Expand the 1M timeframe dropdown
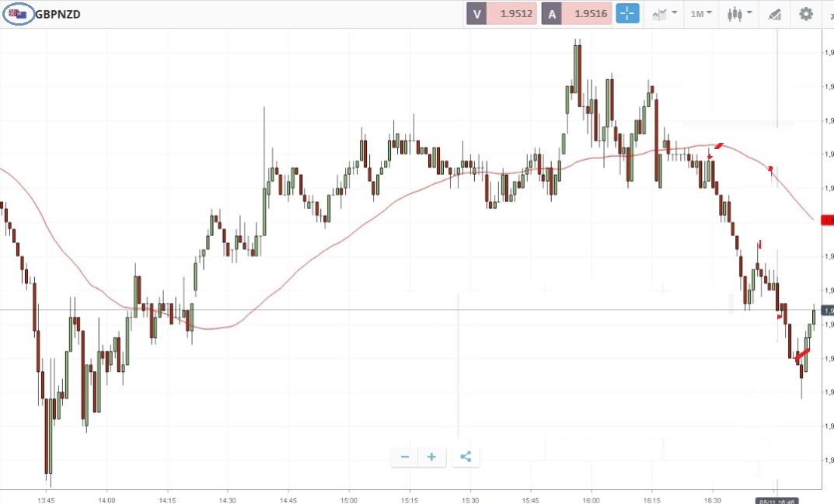The height and width of the screenshot is (504, 834). (702, 14)
